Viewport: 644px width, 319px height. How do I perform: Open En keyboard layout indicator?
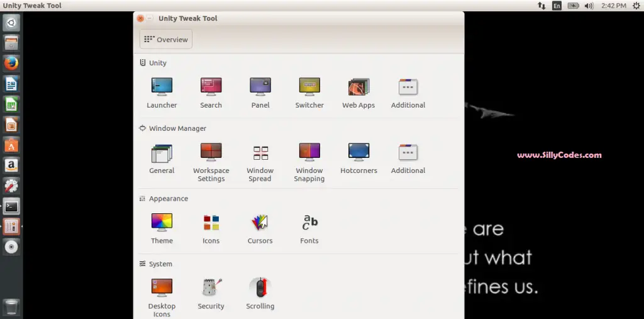point(557,6)
